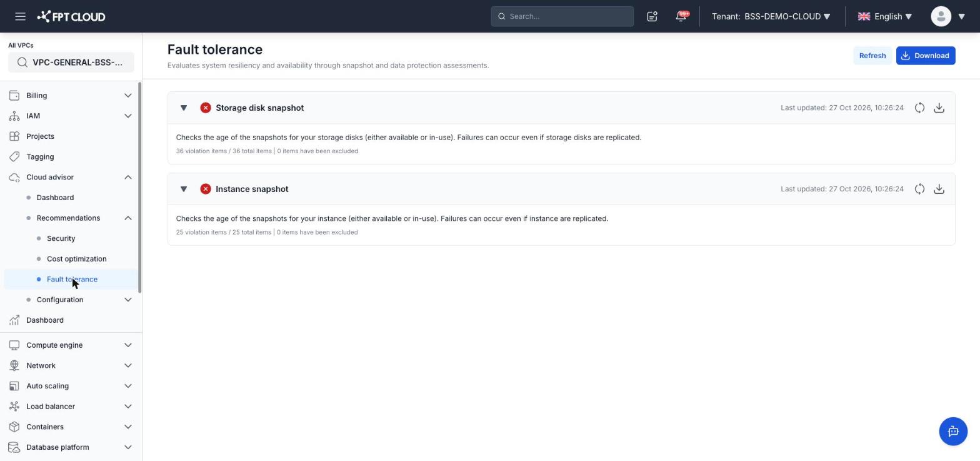Screen dimensions: 980x461
Task: Expand the Configuration submenu chevron
Action: (x=128, y=300)
